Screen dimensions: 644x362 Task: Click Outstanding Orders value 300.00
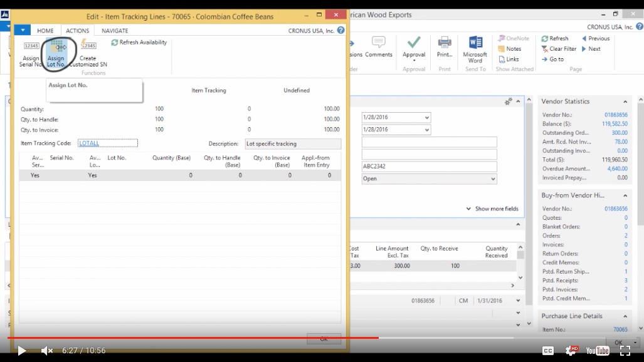click(x=620, y=133)
